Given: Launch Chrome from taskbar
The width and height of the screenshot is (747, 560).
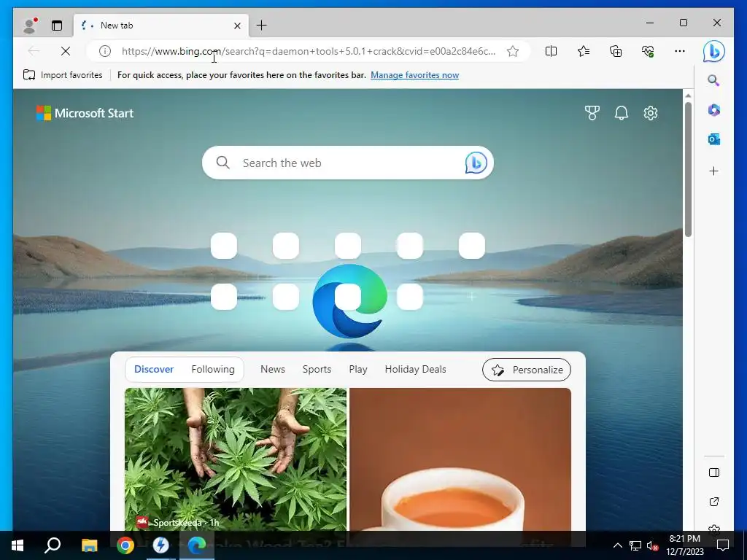Looking at the screenshot, I should [x=125, y=545].
